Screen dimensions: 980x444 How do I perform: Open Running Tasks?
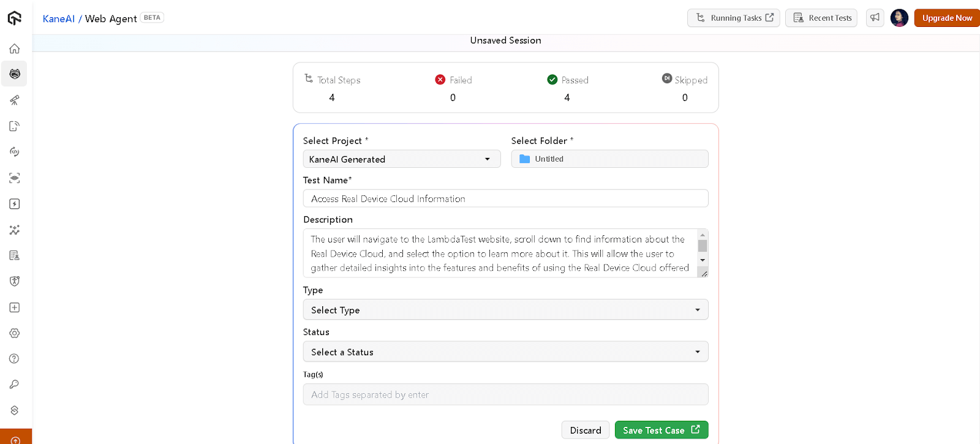733,18
